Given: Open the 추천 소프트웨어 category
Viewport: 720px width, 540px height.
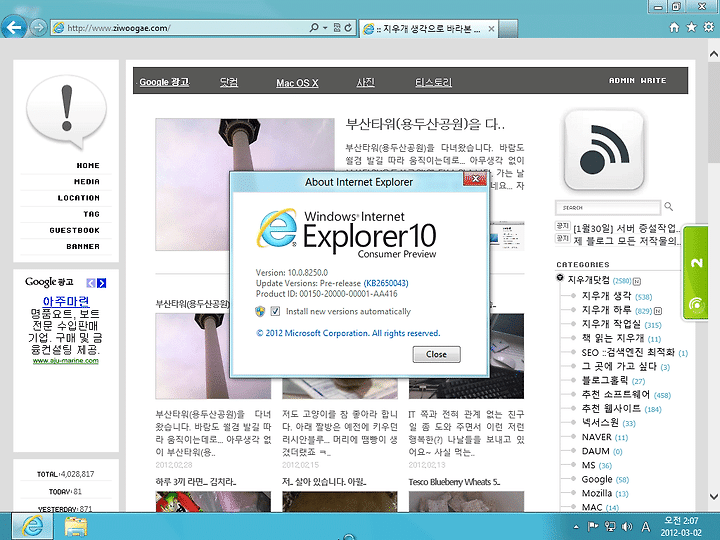Looking at the screenshot, I should point(615,394).
